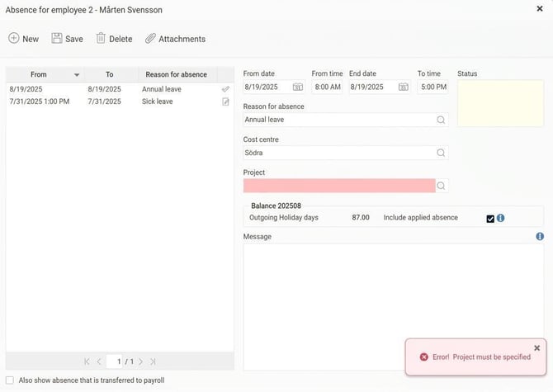
Task: Close the Absence for employee dialog
Action: click(x=540, y=8)
